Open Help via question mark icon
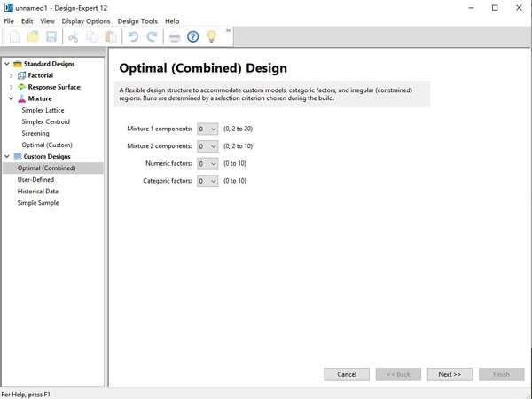This screenshot has width=532, height=399. pyautogui.click(x=193, y=36)
